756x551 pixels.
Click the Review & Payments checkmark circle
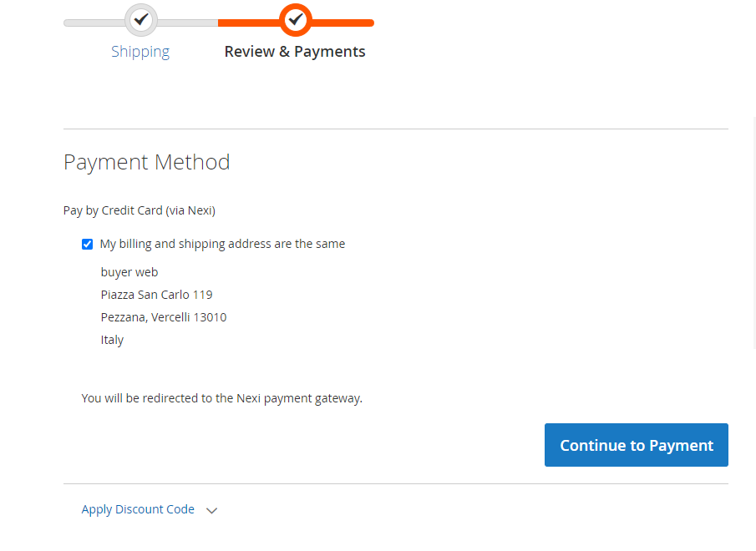[x=295, y=19]
